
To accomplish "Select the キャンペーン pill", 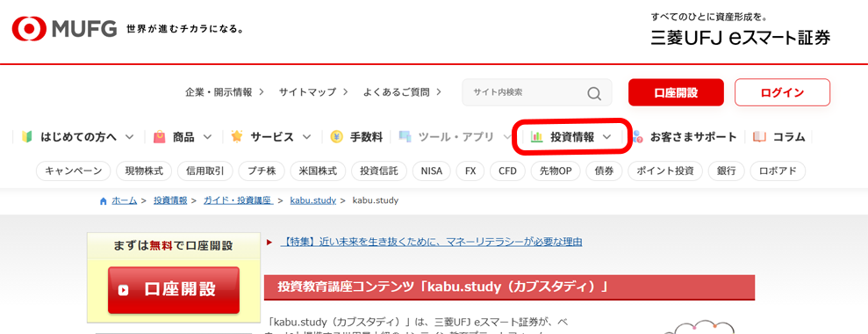I will tap(74, 171).
